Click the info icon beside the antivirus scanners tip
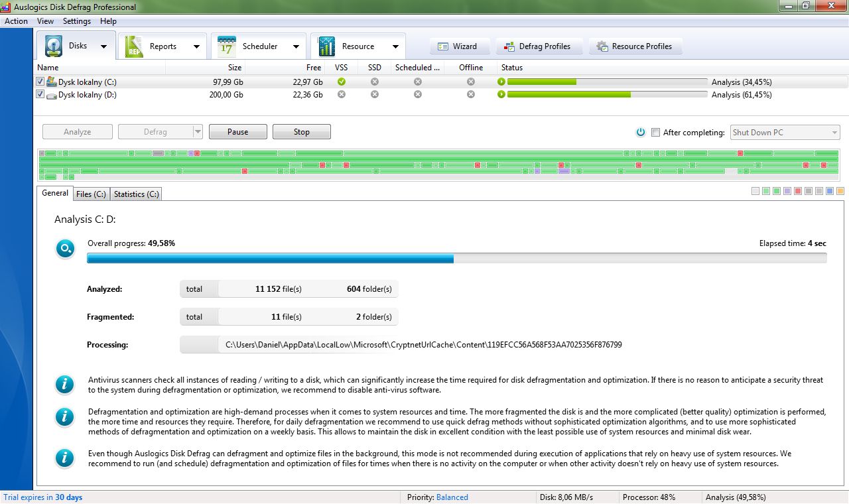The height and width of the screenshot is (504, 849). pos(64,385)
